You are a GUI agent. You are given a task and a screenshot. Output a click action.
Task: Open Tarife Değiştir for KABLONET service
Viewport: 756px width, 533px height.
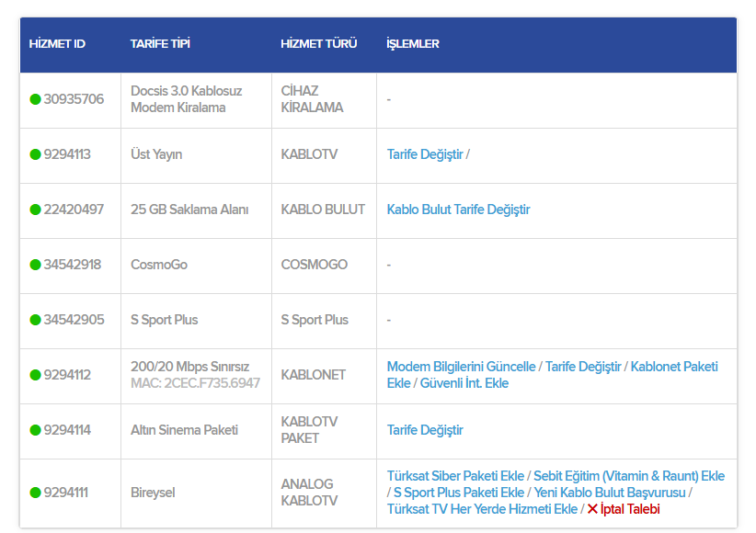[583, 367]
